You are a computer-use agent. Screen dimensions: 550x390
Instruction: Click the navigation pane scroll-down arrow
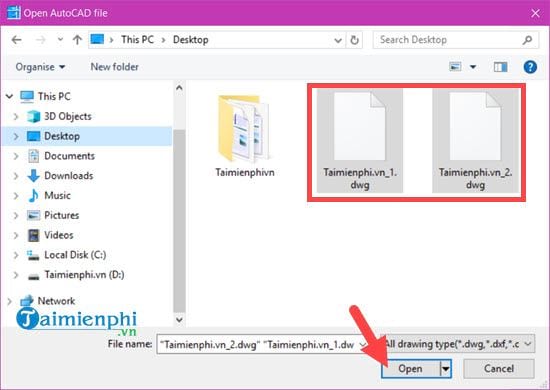coord(179,320)
